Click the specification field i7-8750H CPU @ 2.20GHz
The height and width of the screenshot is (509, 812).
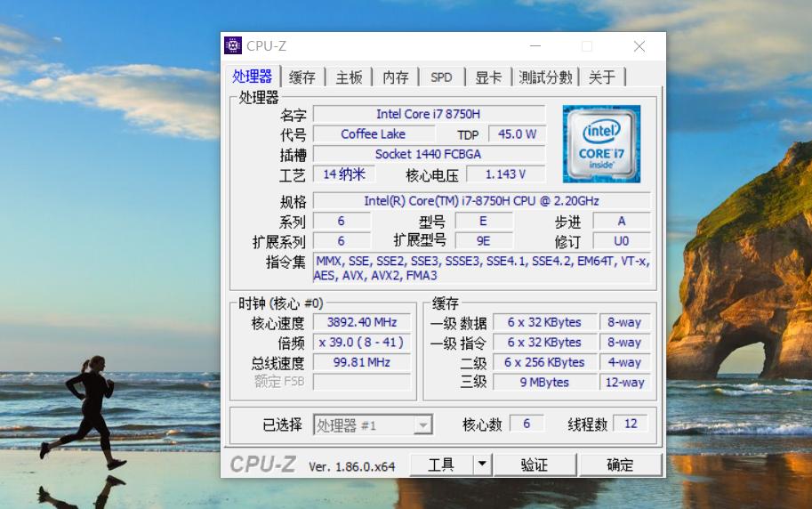[x=482, y=200]
